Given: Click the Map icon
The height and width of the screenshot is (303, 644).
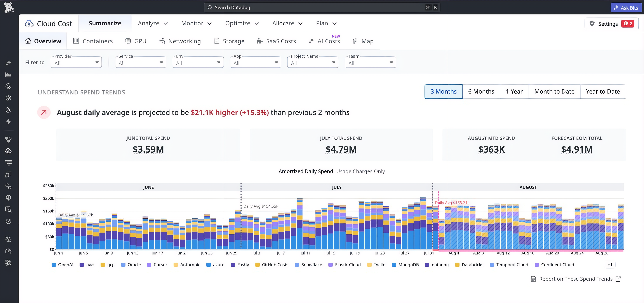Looking at the screenshot, I should (355, 41).
